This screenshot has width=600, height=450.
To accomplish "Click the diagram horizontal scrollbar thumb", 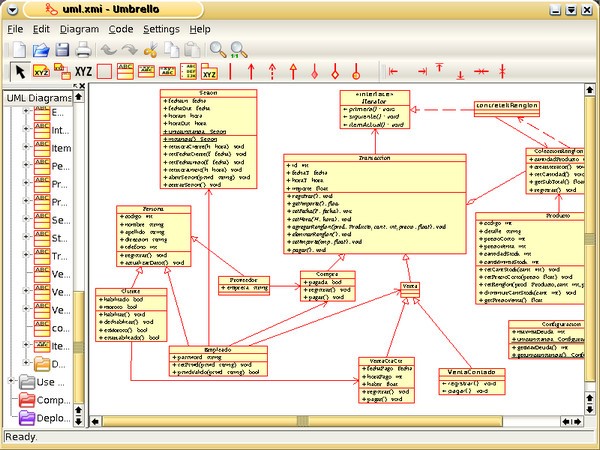I will pos(302,421).
